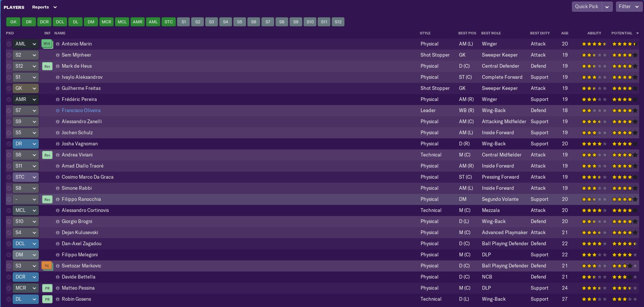Click Dan-Axel Zagadou's potential star rating
Image resolution: width=644 pixels, height=307 pixels.
pos(624,244)
